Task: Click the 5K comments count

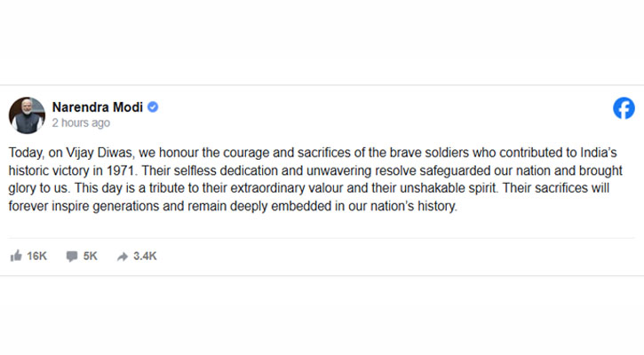Action: pos(91,256)
